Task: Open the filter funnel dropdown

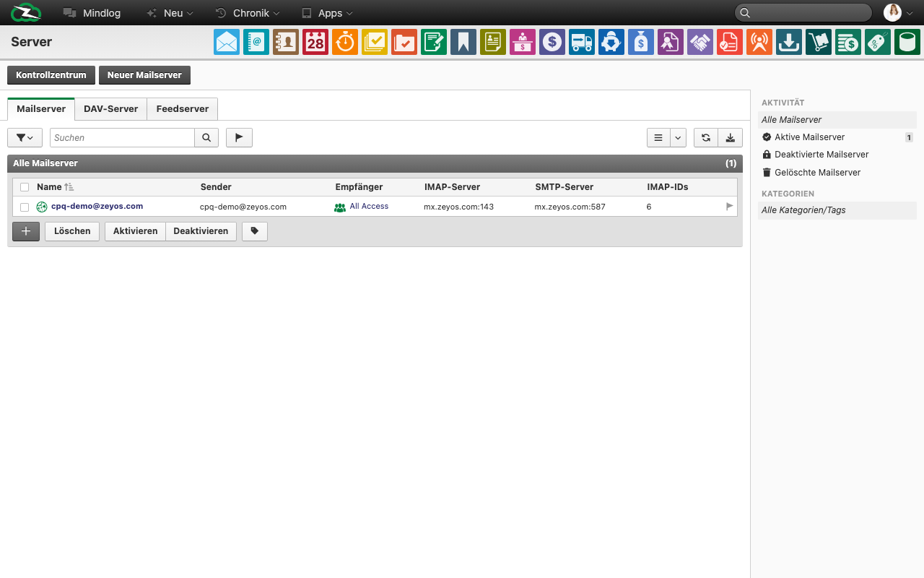Action: tap(25, 137)
